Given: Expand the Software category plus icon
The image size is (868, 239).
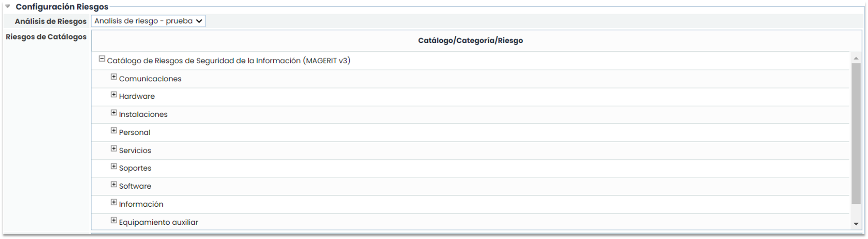Looking at the screenshot, I should [114, 185].
